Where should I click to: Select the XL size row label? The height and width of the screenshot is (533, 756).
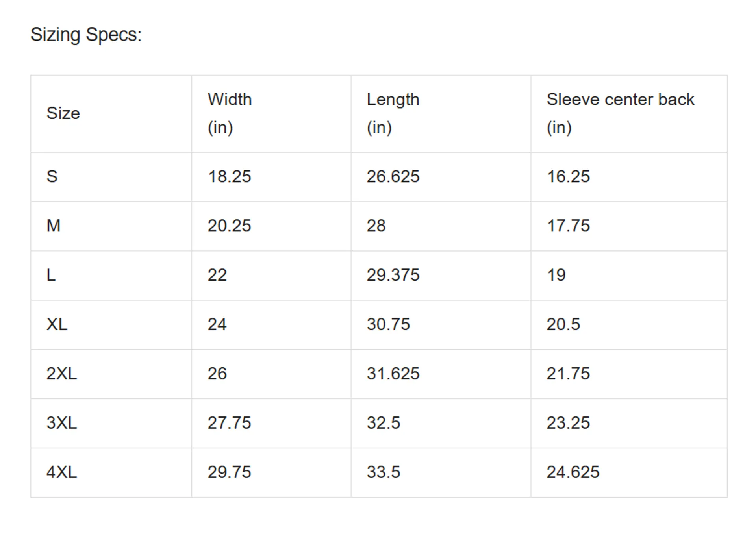click(x=57, y=324)
